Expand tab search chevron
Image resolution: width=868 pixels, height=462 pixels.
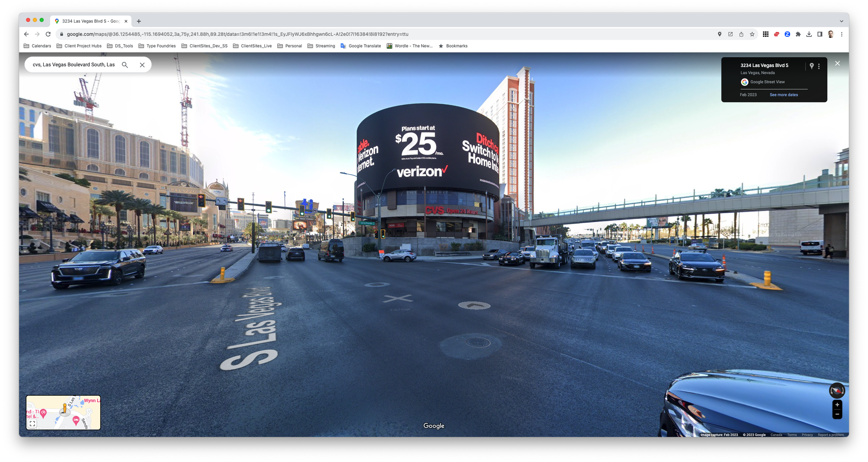842,21
